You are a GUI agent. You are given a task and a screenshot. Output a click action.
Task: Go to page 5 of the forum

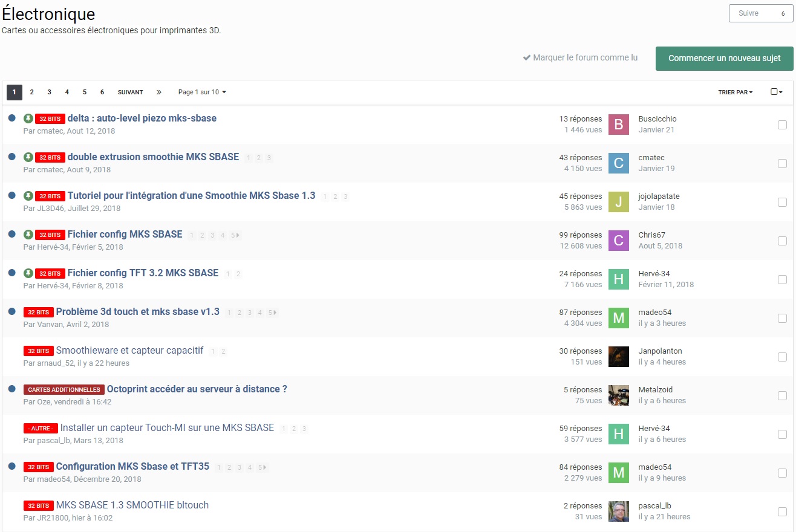[x=85, y=92]
